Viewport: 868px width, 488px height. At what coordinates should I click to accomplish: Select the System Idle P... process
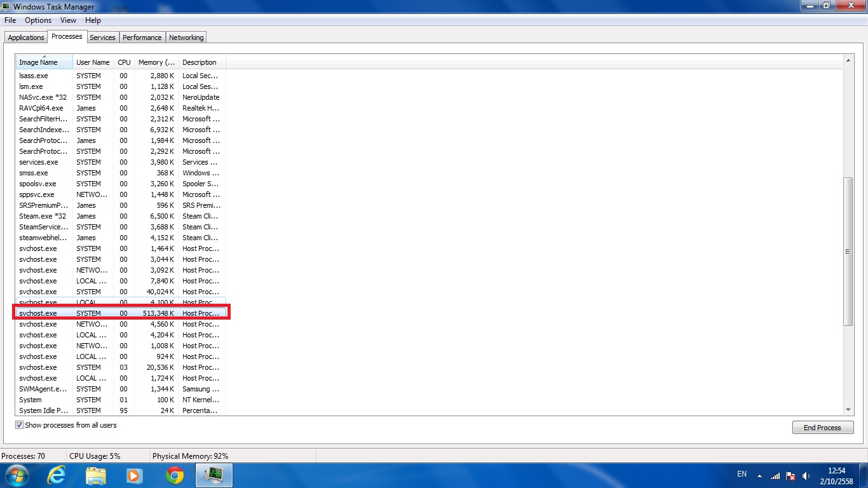tap(121, 410)
